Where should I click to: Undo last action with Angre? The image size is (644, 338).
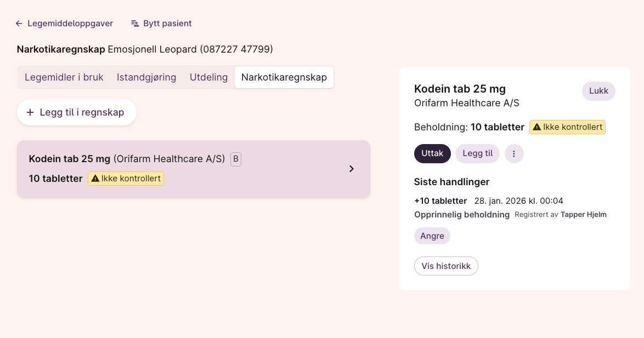click(432, 236)
